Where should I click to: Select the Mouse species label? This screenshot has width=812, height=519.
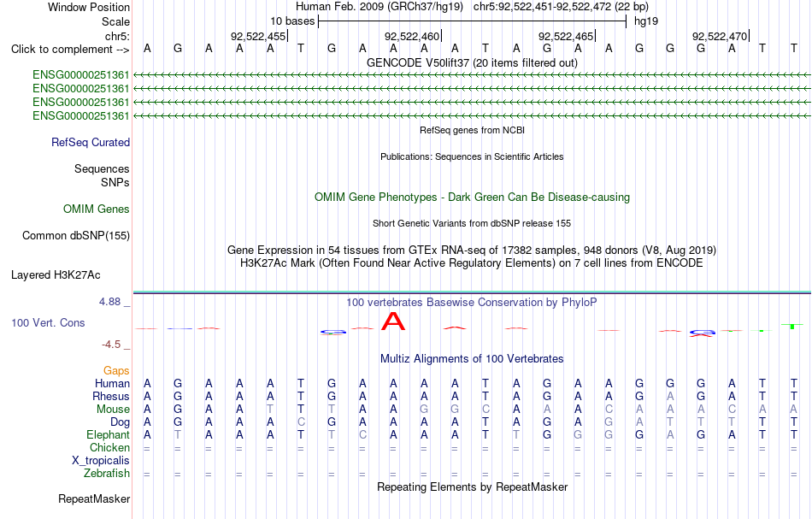tap(113, 410)
